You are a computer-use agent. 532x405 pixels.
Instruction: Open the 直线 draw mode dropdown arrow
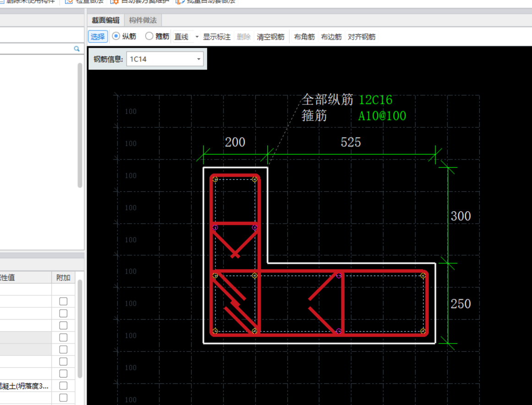pyautogui.click(x=197, y=37)
